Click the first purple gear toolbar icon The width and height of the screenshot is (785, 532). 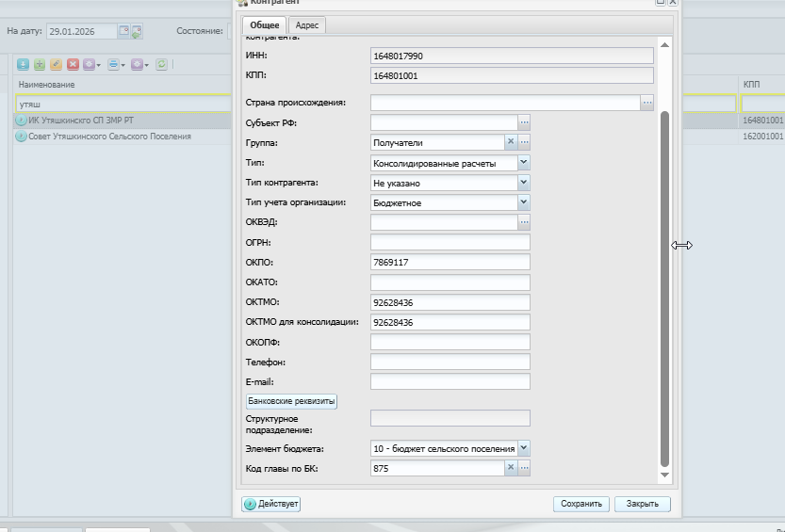click(x=89, y=65)
